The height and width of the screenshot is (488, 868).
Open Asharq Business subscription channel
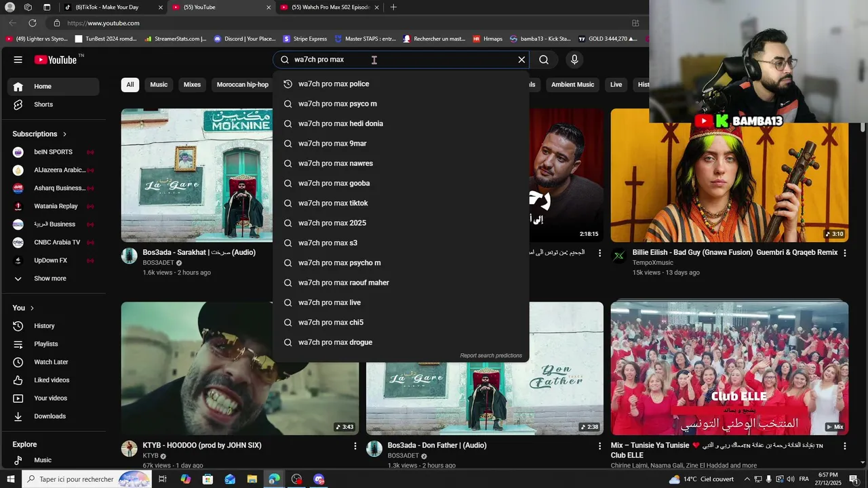click(x=53, y=188)
